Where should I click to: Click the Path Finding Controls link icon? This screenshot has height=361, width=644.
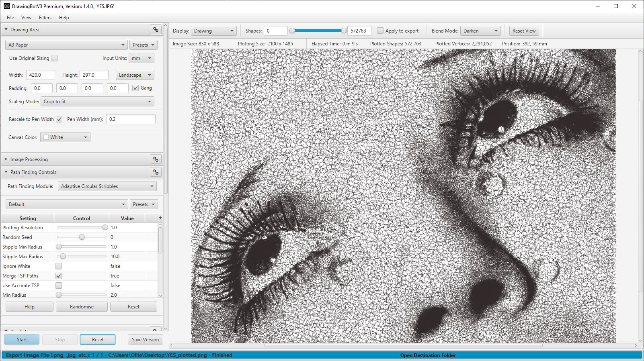[x=156, y=172]
